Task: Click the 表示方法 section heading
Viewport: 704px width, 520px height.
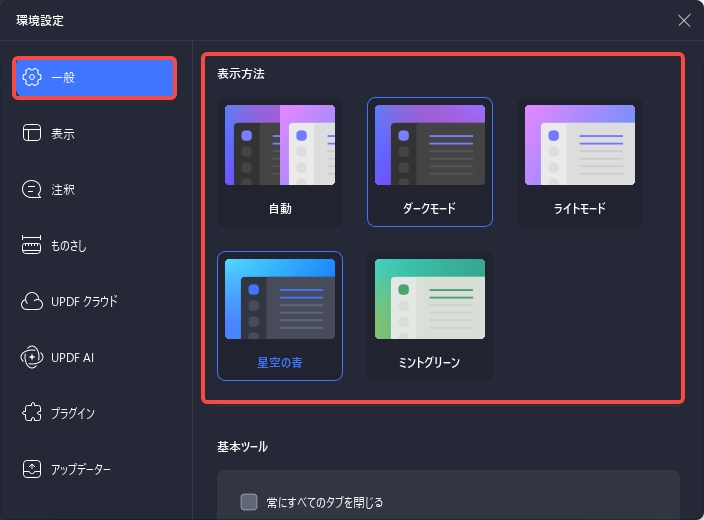Action: click(x=241, y=74)
